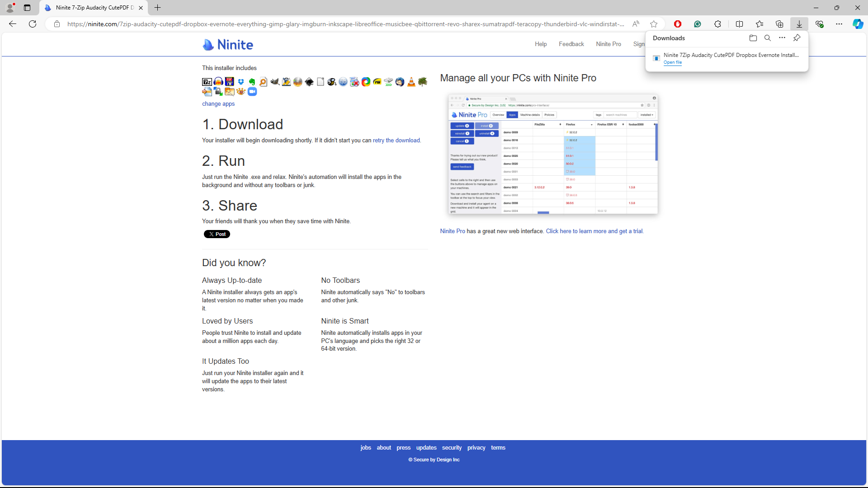Go to the Help page
868x488 pixels.
pyautogui.click(x=541, y=44)
